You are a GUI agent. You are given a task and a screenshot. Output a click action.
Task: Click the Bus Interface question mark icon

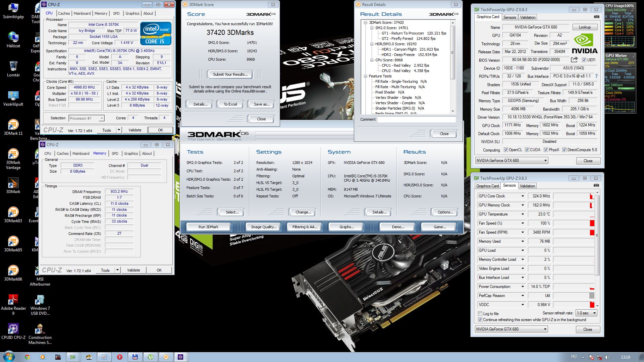tap(596, 76)
